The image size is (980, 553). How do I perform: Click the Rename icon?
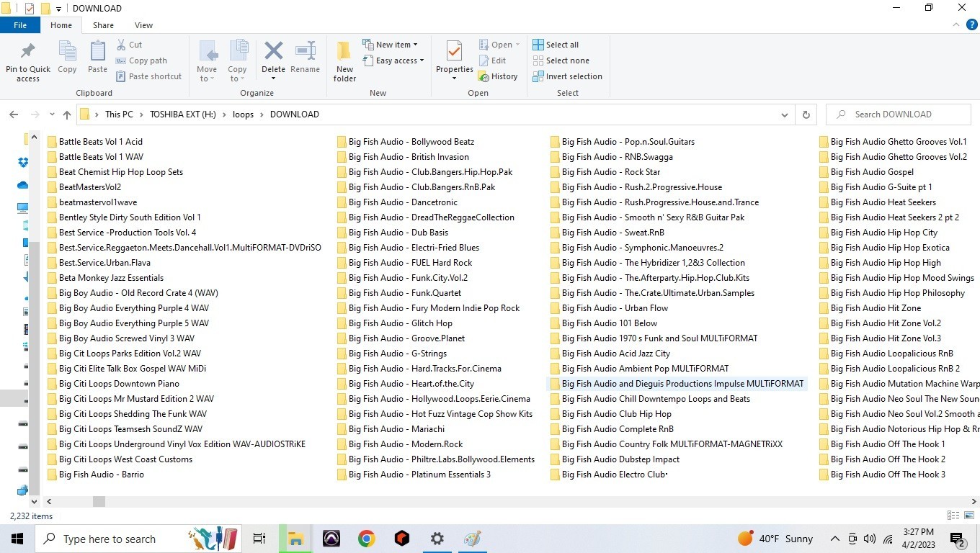coord(306,51)
